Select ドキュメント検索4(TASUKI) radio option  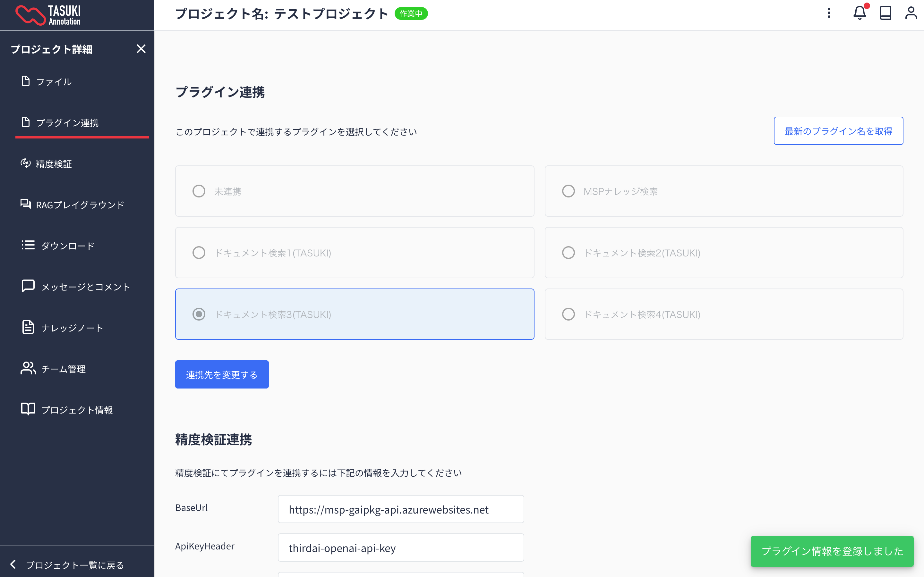[568, 314]
